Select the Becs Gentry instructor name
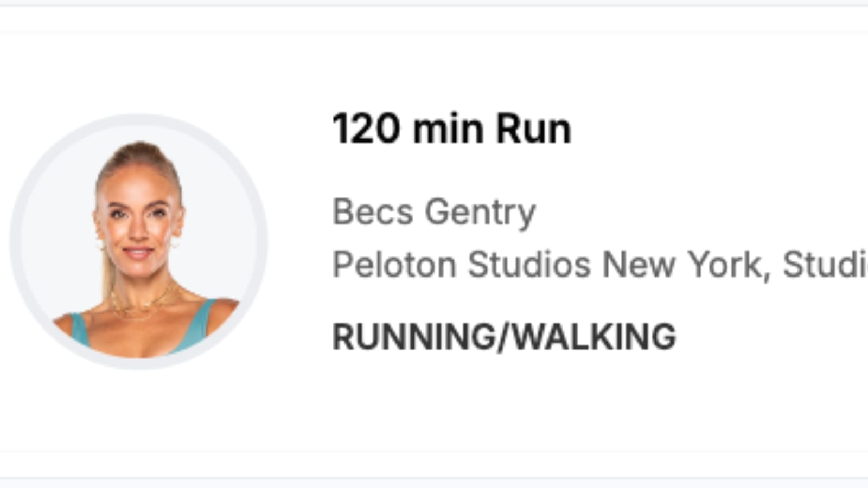 point(433,211)
